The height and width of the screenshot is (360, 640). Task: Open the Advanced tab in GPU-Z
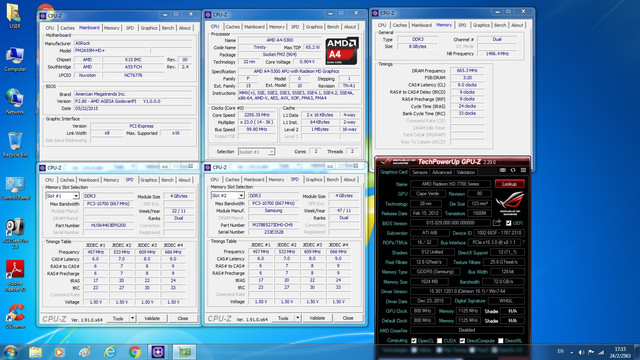442,172
